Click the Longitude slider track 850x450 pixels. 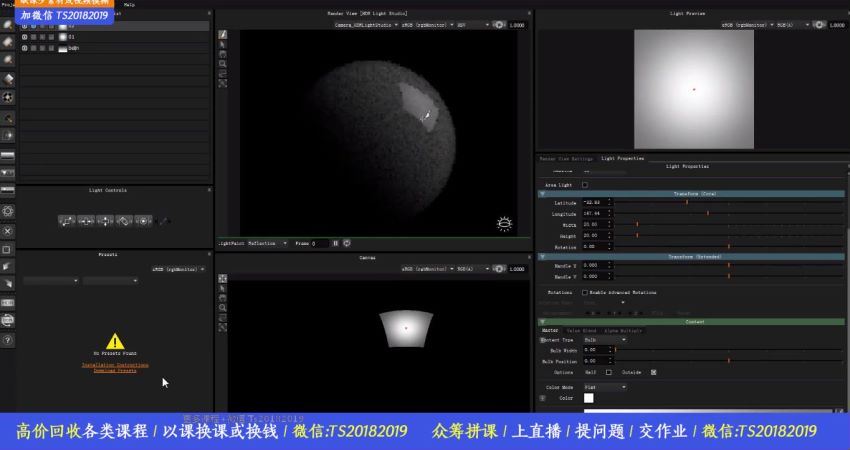coord(729,213)
